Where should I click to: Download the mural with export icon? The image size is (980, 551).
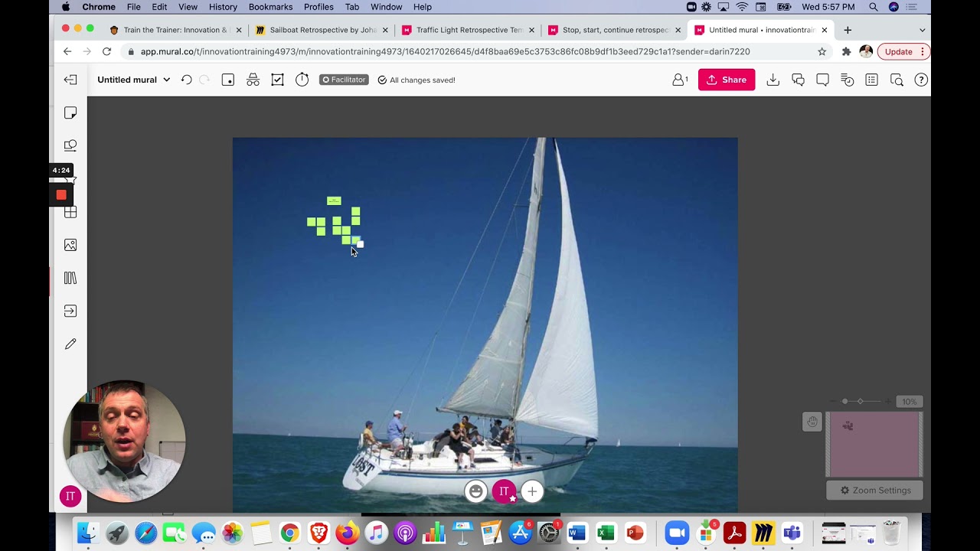click(x=773, y=80)
